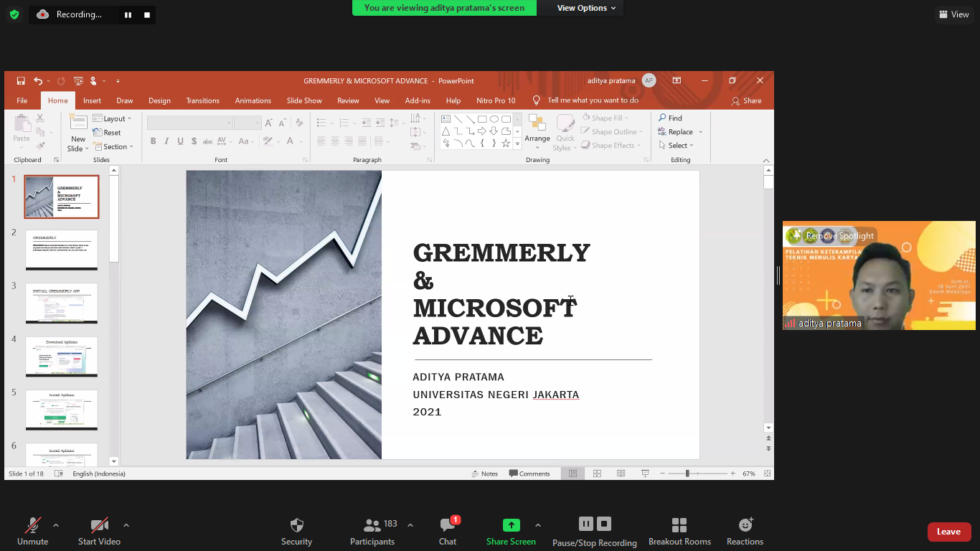Select slide 4 thumbnail Download Aplikasi
The image size is (980, 551).
pyautogui.click(x=62, y=357)
